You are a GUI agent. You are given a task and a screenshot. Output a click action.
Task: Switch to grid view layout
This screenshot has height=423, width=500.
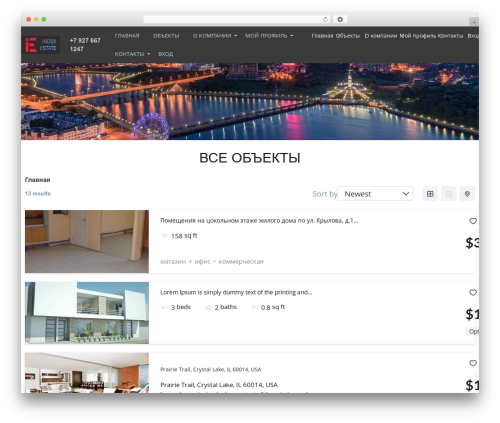click(x=430, y=194)
